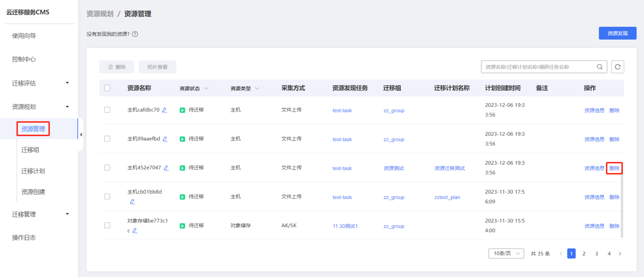The height and width of the screenshot is (277, 644).
Task: Click AK/SK collection method cell
Action: 289,225
